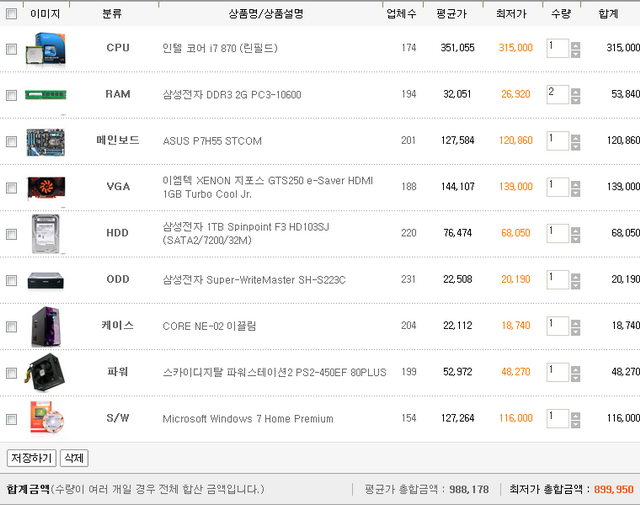Open the 삼성전자 DDR3 2G PC3-10600 link
This screenshot has width=640, height=505.
(232, 95)
